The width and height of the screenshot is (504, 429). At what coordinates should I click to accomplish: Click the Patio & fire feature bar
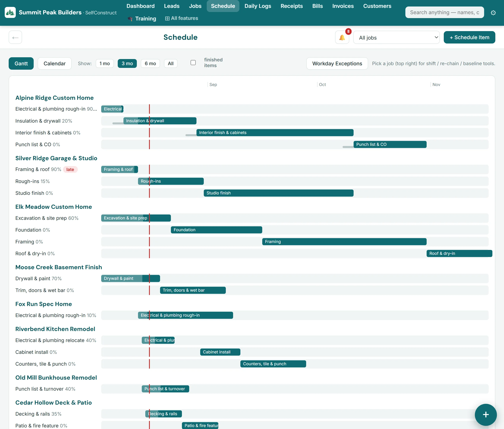[x=200, y=426]
